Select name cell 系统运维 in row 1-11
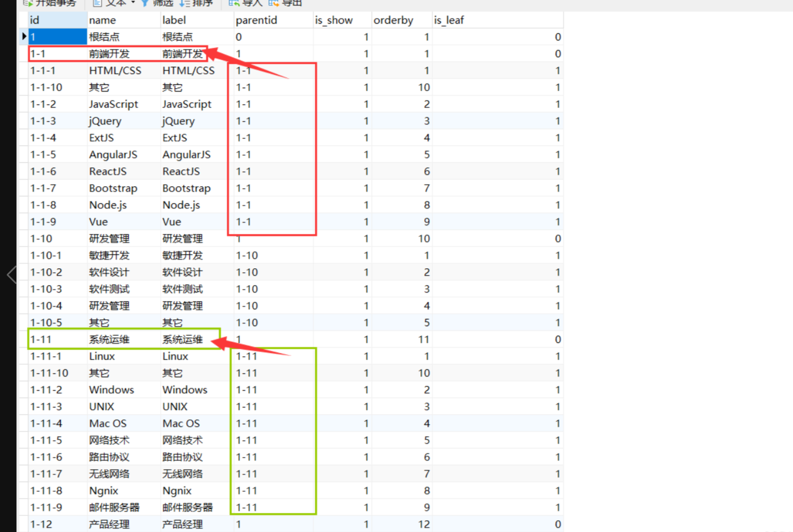Screen dimensions: 793x532 (123, 340)
